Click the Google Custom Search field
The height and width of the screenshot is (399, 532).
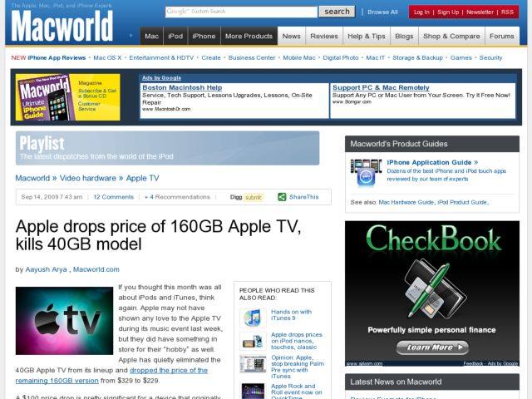pyautogui.click(x=241, y=12)
